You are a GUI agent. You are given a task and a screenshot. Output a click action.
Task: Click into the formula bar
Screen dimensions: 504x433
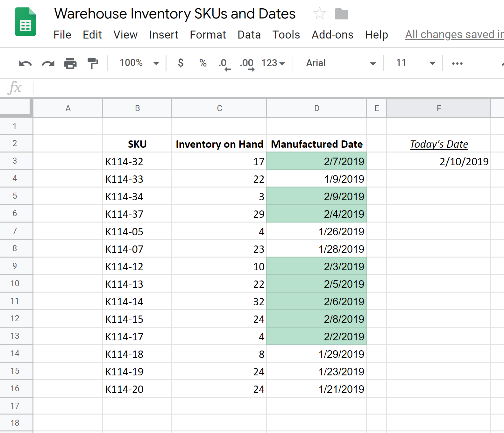(268, 88)
